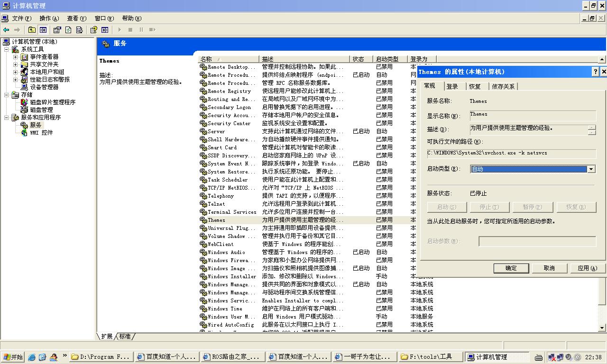Click the gear icon of Task Scheduler service
Screen dimensions: 607x364
pyautogui.click(x=203, y=180)
